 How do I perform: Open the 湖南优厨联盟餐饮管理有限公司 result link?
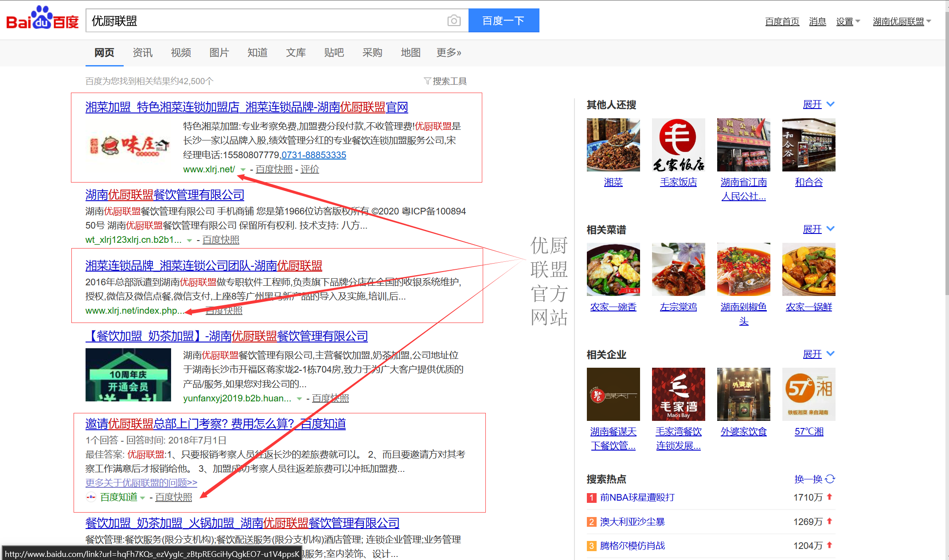pos(164,195)
